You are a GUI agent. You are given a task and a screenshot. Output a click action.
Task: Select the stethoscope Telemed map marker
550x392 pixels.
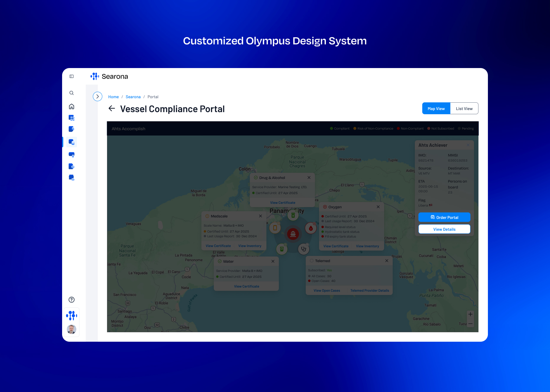point(304,249)
